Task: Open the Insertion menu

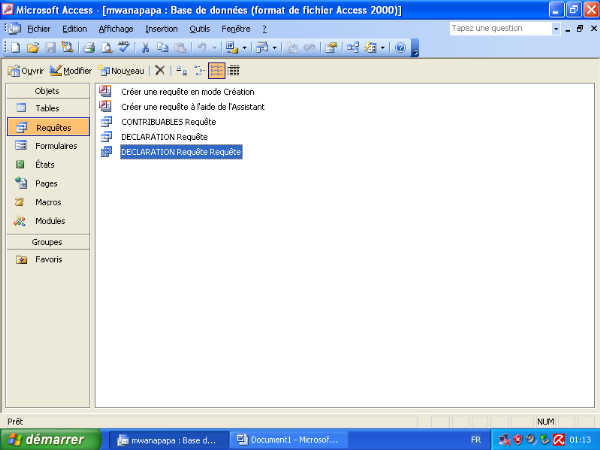Action: pyautogui.click(x=161, y=29)
